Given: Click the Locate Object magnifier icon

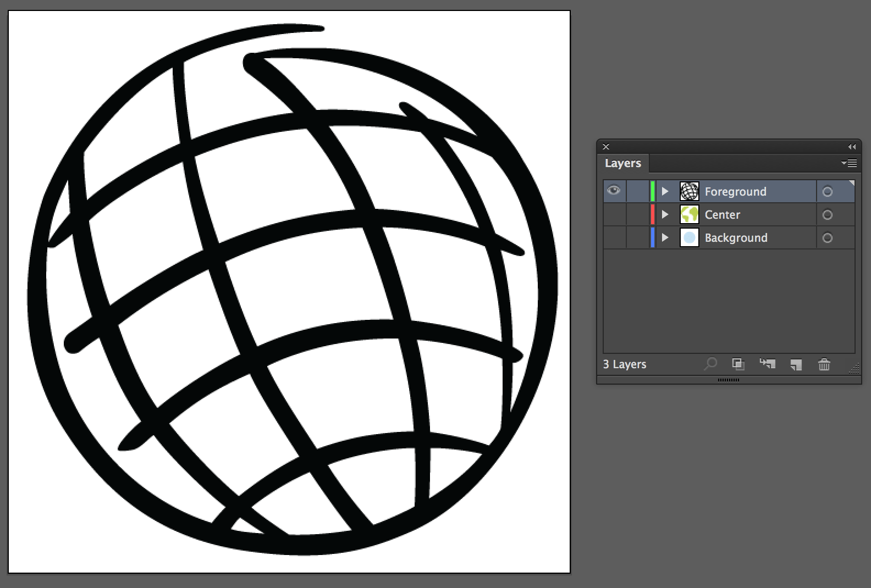Looking at the screenshot, I should click(x=710, y=364).
